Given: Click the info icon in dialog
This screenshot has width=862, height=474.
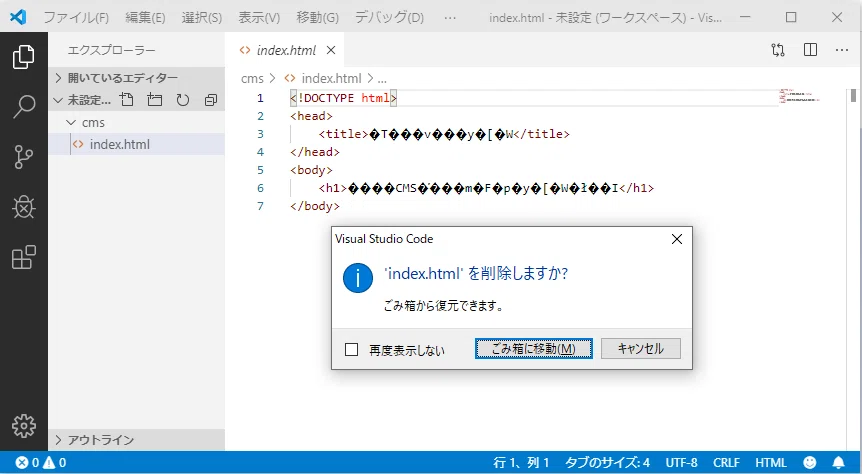Looking at the screenshot, I should coord(358,278).
